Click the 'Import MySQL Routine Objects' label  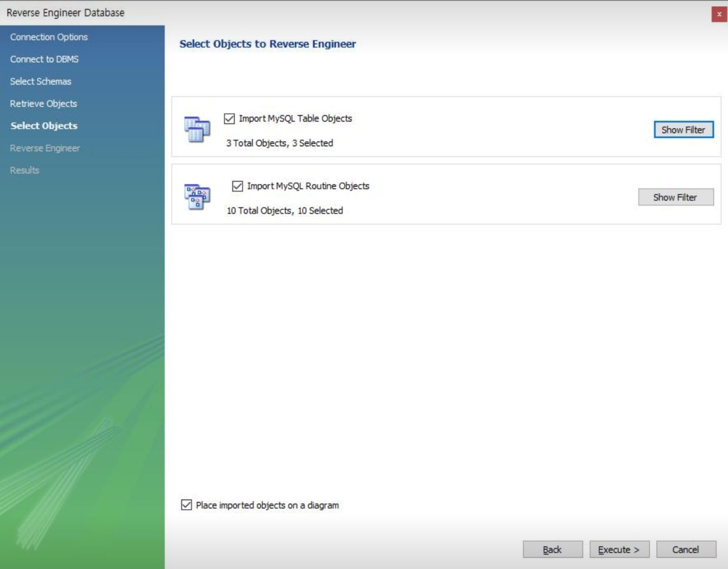pos(308,186)
